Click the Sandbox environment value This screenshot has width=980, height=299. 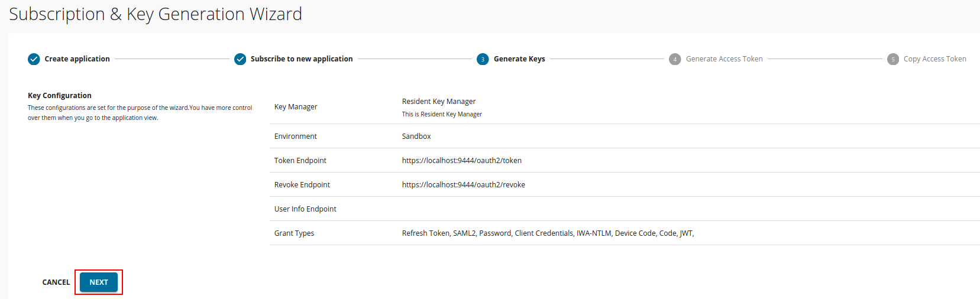(416, 136)
